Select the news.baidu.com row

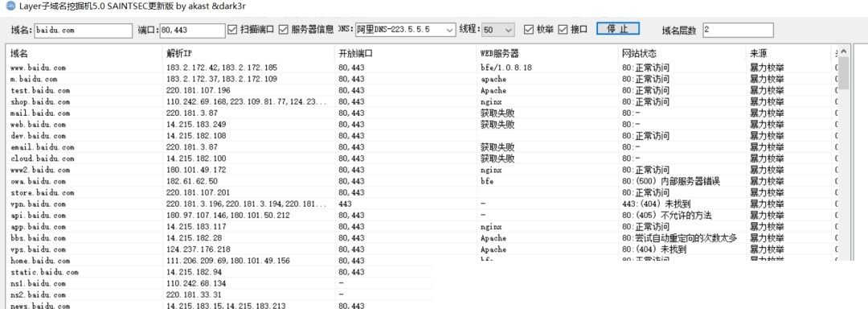[219, 306]
